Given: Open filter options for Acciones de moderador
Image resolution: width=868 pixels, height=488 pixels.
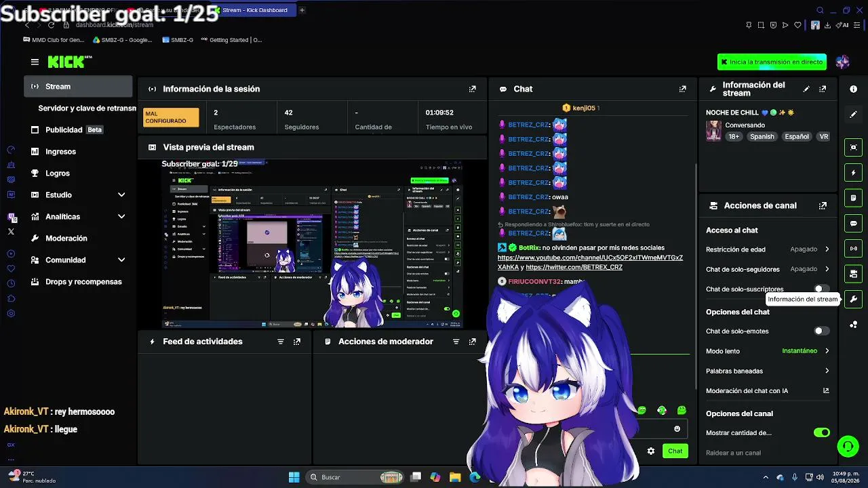Looking at the screenshot, I should tap(456, 342).
